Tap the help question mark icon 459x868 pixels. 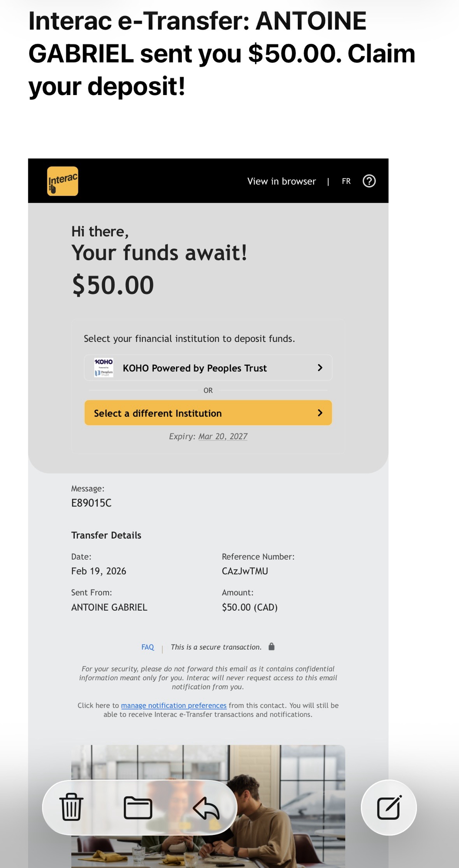[x=369, y=181]
